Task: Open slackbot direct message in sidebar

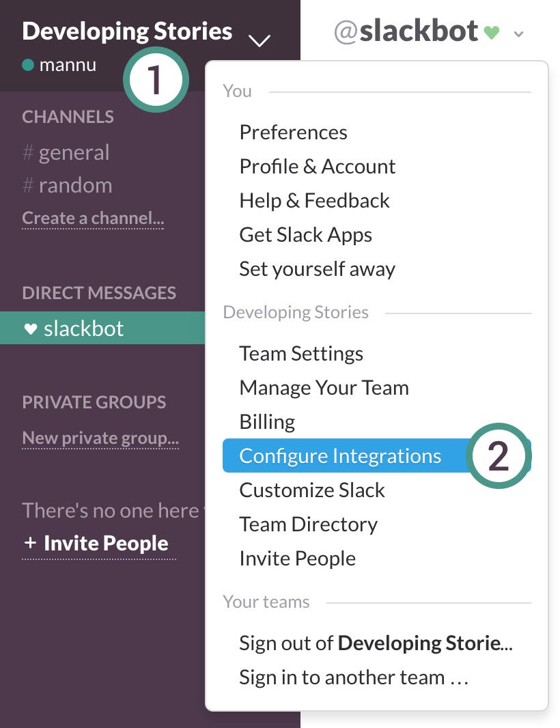Action: tap(102, 328)
